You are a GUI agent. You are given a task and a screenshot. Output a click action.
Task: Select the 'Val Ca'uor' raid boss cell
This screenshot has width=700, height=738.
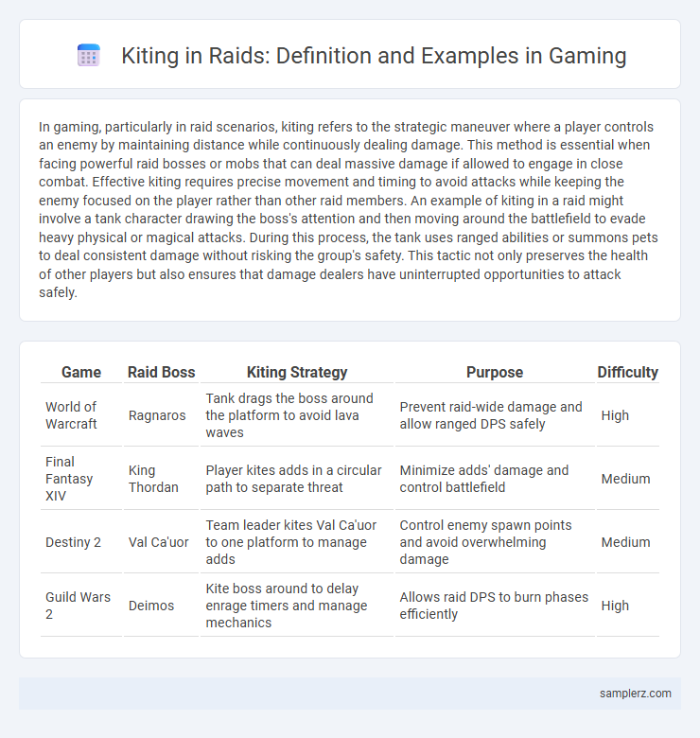tap(162, 542)
